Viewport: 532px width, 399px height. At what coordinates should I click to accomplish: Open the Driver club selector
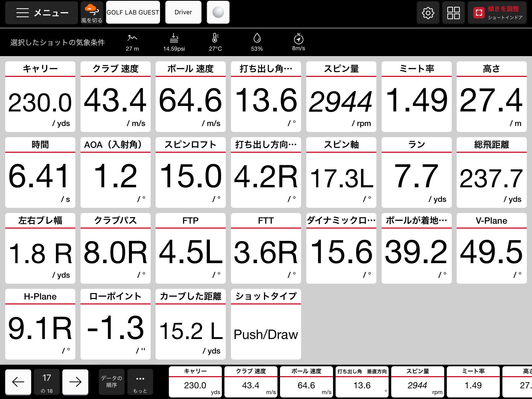[x=183, y=12]
